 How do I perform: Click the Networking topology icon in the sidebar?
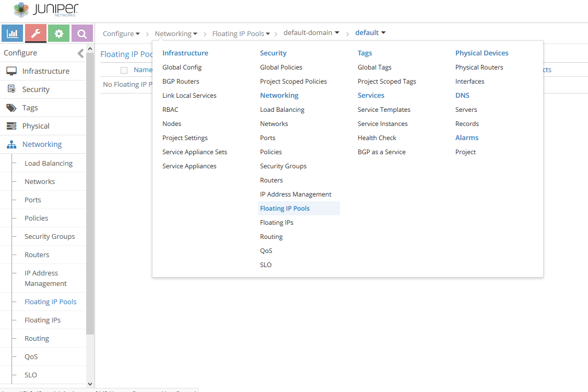point(11,145)
